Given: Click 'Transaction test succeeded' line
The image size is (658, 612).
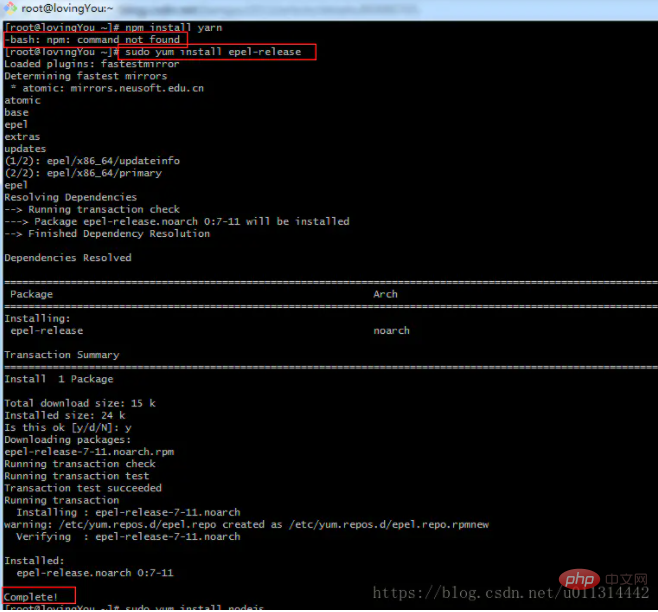Looking at the screenshot, I should click(x=83, y=488).
